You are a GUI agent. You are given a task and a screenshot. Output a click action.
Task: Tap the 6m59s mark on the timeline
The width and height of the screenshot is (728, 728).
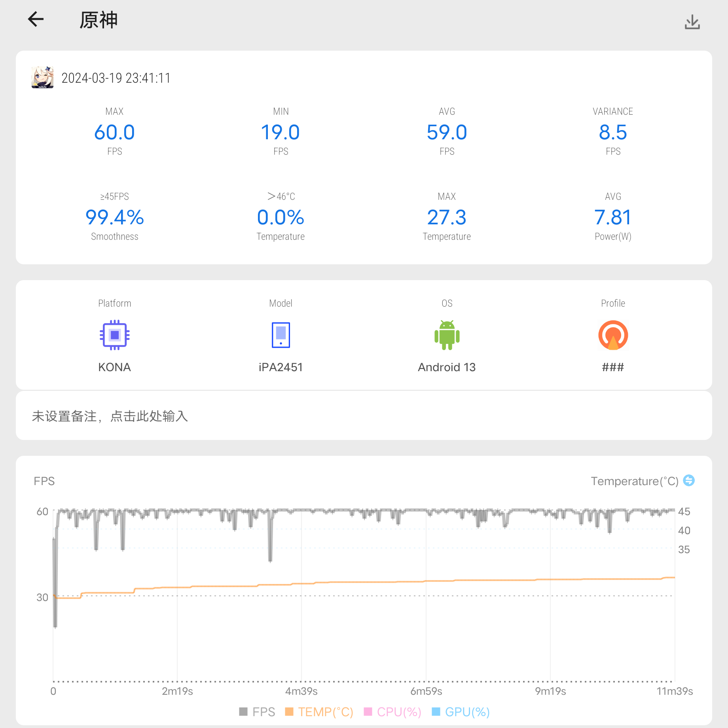426,691
